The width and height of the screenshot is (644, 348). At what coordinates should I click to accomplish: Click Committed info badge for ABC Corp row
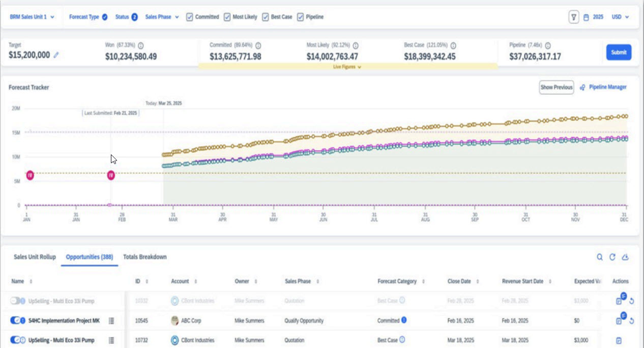pos(404,320)
